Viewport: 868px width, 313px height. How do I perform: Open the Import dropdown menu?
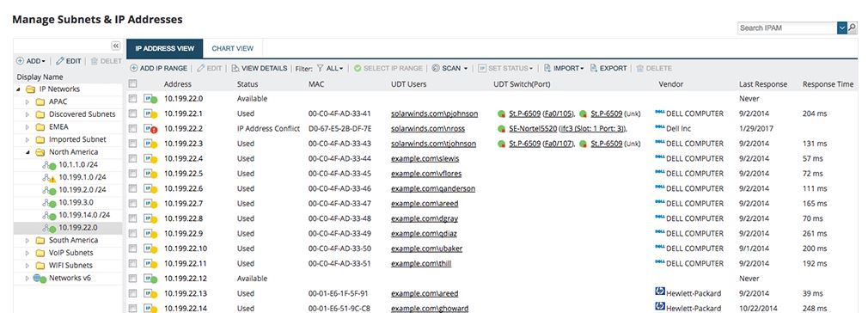point(564,68)
